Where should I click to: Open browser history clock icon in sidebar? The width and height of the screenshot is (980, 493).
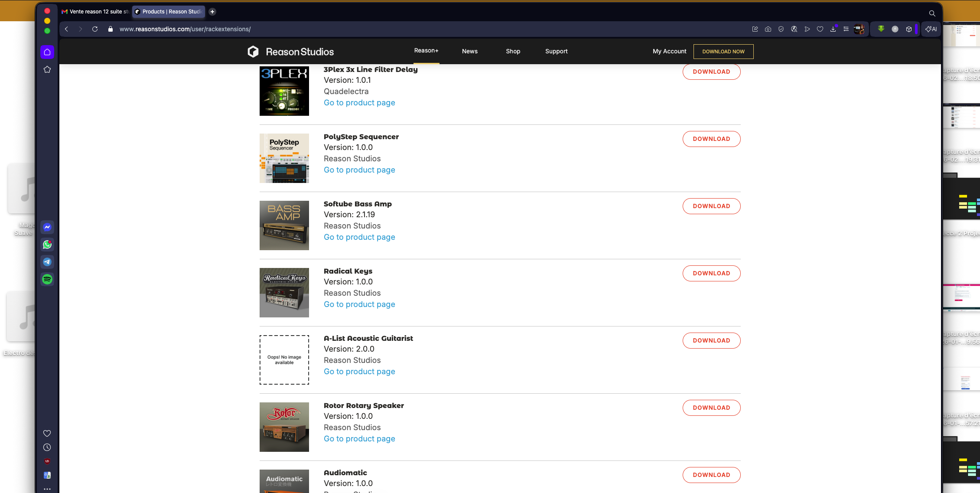click(47, 447)
